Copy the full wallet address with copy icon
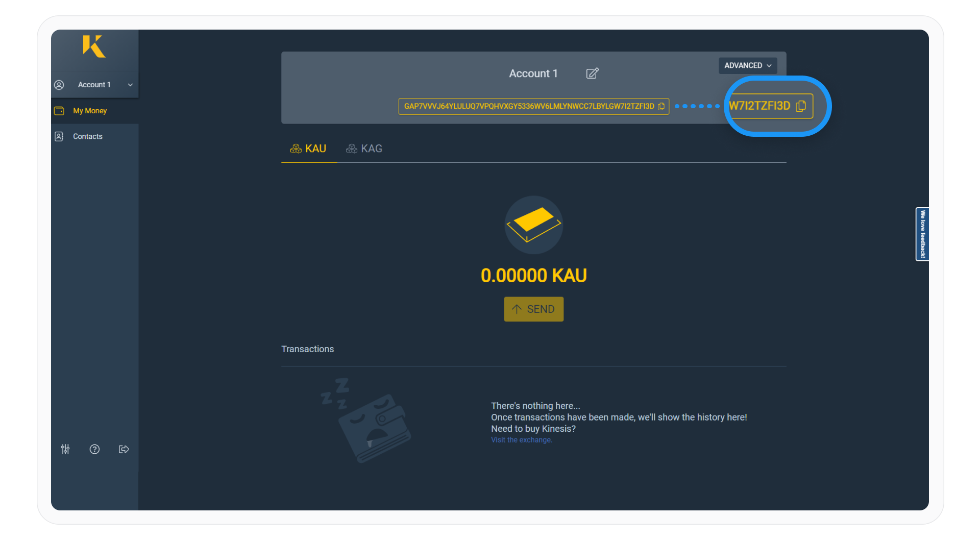Screen dimensions: 980x540 click(661, 107)
